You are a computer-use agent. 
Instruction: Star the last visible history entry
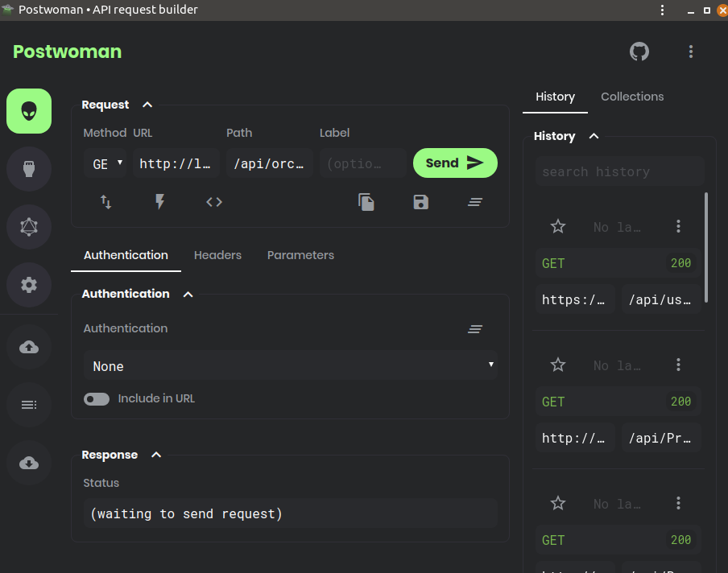557,504
